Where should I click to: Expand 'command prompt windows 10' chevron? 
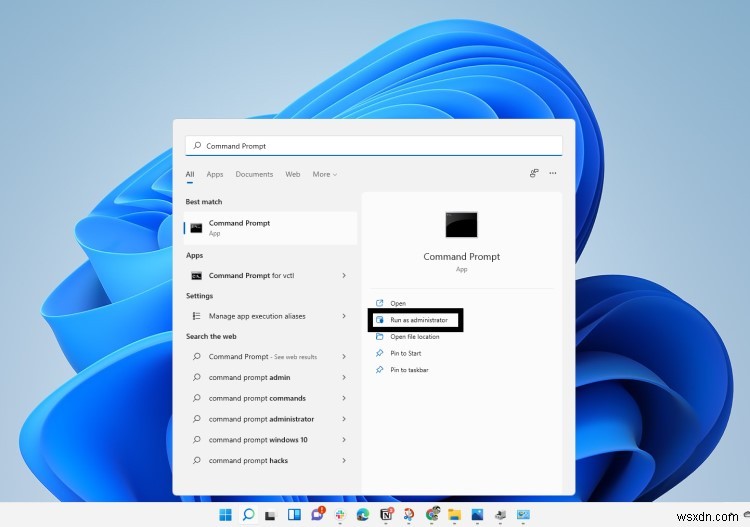click(x=344, y=439)
